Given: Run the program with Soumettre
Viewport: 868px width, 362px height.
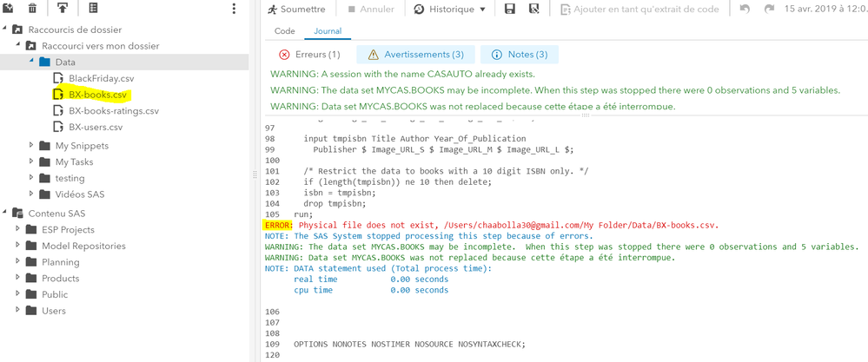Looking at the screenshot, I should coord(296,10).
